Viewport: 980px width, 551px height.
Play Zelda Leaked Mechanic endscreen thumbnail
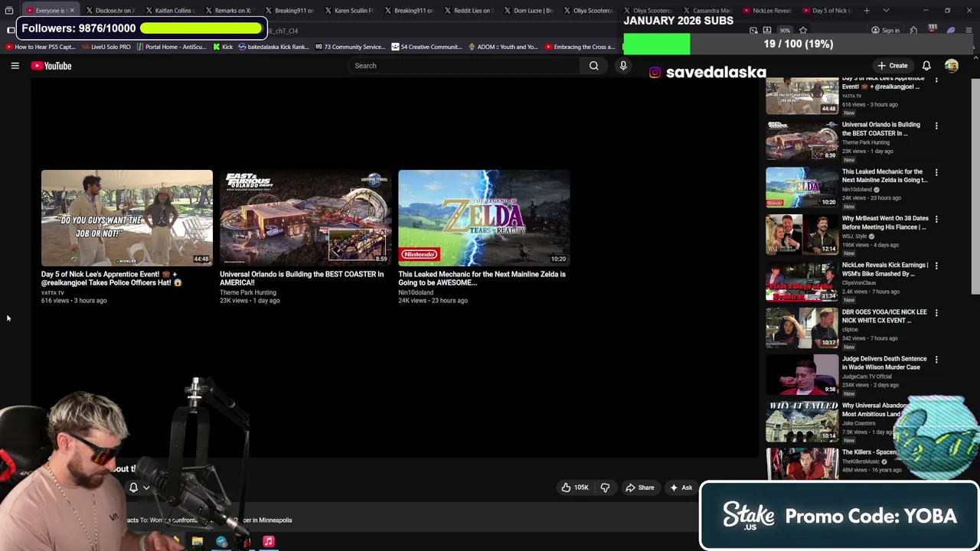tap(484, 217)
